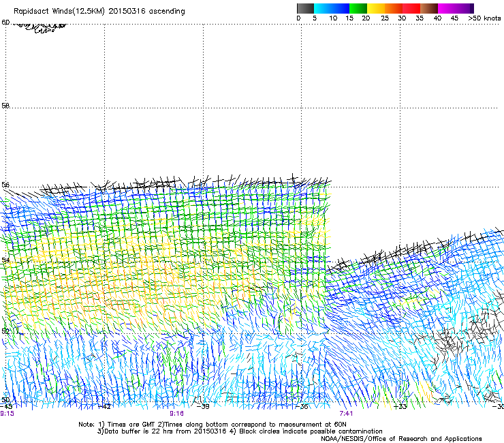Click the brown 35-40 knots color segment
The width and height of the screenshot is (504, 443).
tap(429, 8)
